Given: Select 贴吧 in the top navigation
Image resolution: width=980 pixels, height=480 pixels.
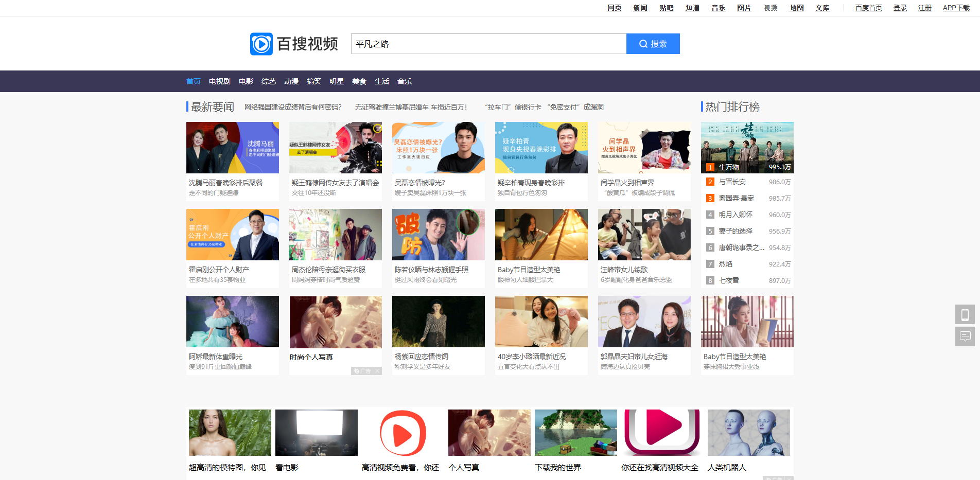Looking at the screenshot, I should tap(666, 8).
